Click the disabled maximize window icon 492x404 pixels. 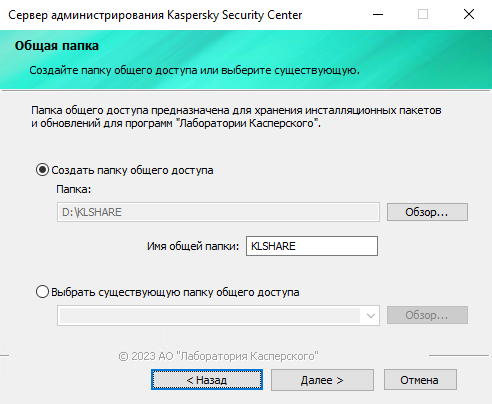click(x=423, y=14)
